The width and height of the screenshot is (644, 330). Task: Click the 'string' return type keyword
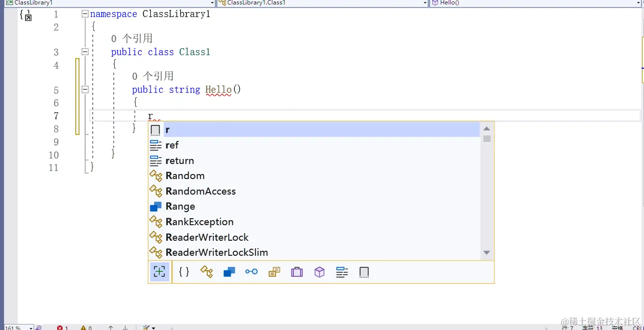tap(184, 90)
